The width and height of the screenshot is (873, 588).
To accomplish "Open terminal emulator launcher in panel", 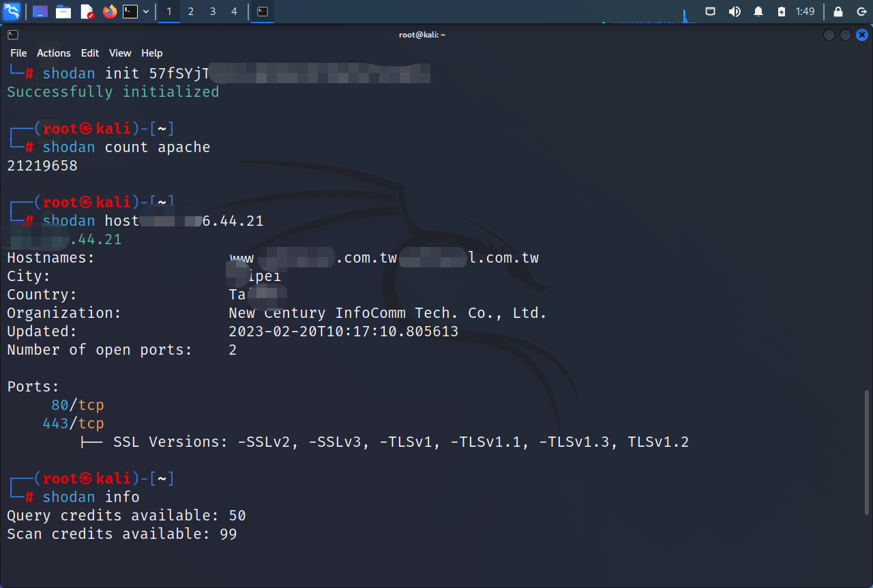I will point(130,12).
